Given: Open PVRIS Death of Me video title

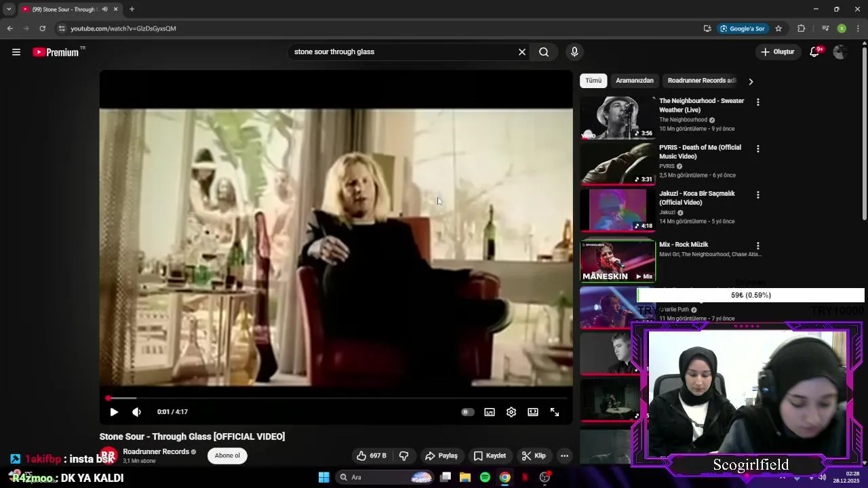Looking at the screenshot, I should pyautogui.click(x=700, y=152).
